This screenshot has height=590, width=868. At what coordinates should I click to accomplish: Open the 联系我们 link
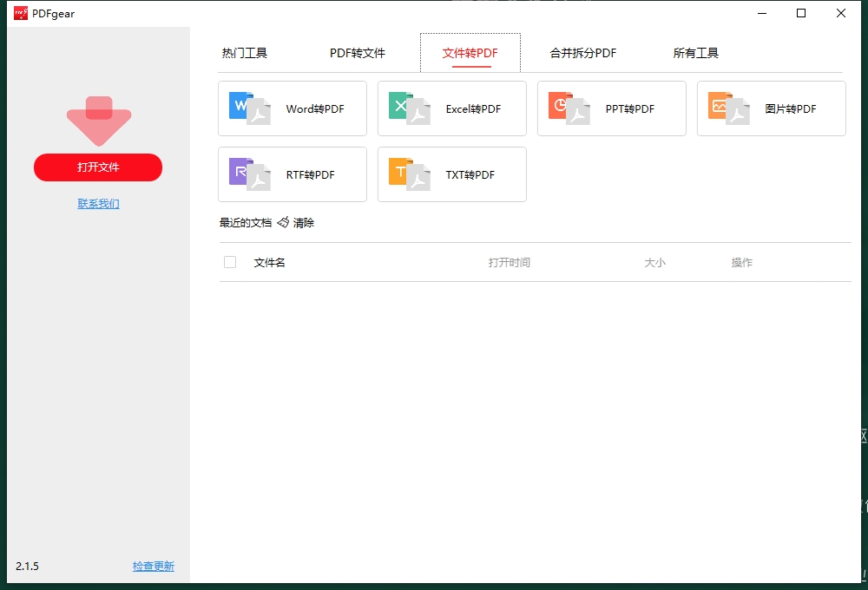(99, 204)
